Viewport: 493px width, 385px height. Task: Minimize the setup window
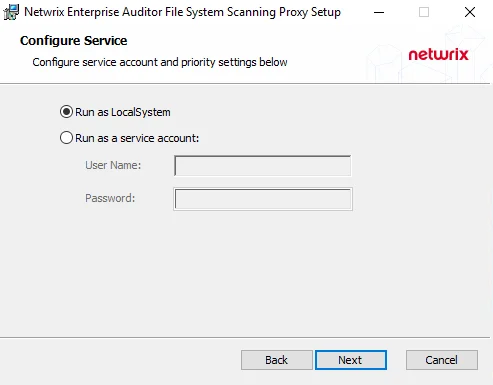(379, 12)
